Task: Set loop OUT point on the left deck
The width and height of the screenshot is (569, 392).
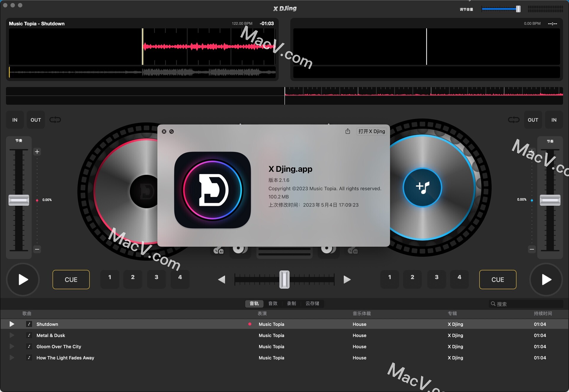Action: [x=36, y=120]
